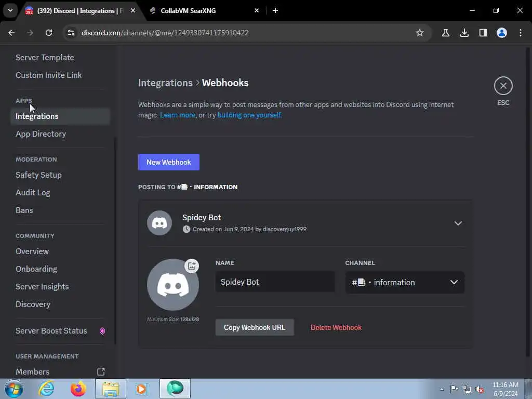Create a New Webhook
Image resolution: width=532 pixels, height=399 pixels.
pyautogui.click(x=169, y=162)
